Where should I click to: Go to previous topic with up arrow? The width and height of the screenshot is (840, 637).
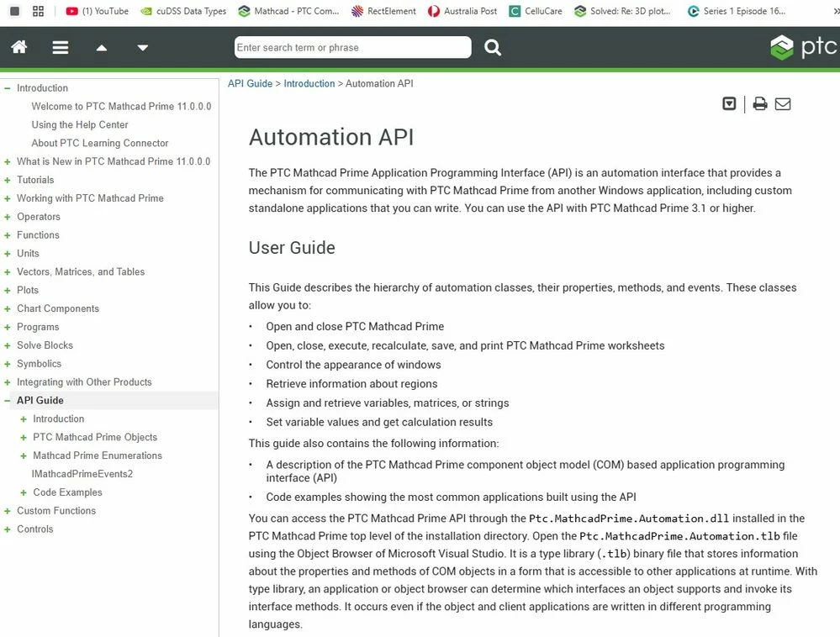(101, 48)
